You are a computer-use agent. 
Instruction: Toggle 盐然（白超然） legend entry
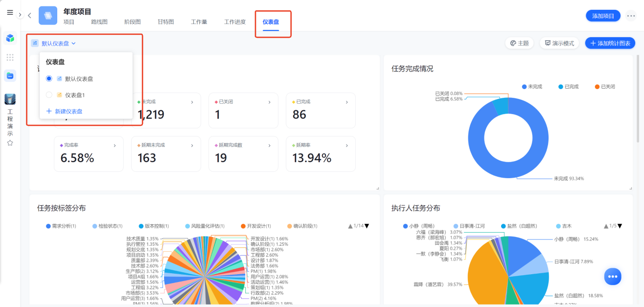pyautogui.click(x=519, y=226)
